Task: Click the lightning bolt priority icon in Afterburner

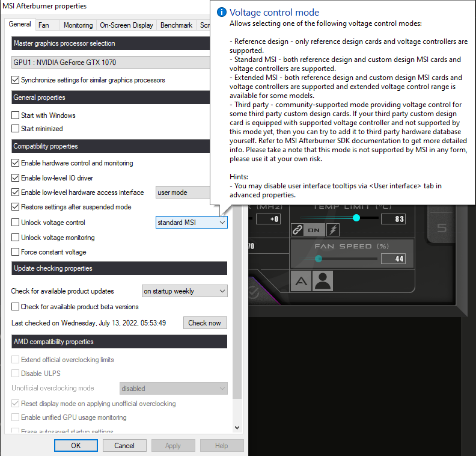Action: click(x=333, y=230)
